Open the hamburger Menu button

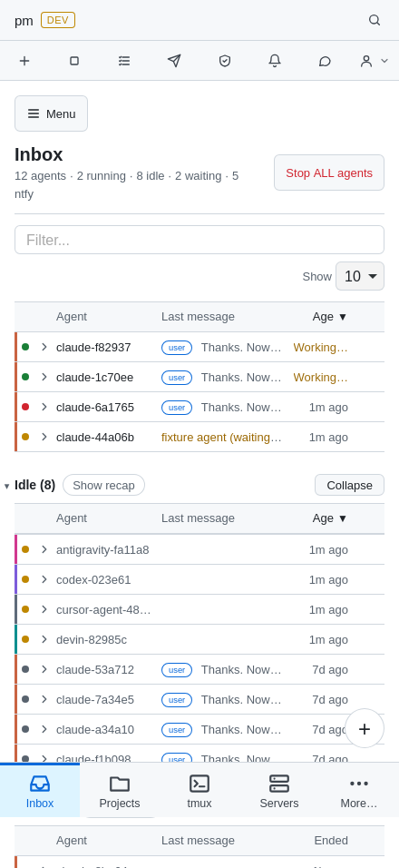pos(51,113)
